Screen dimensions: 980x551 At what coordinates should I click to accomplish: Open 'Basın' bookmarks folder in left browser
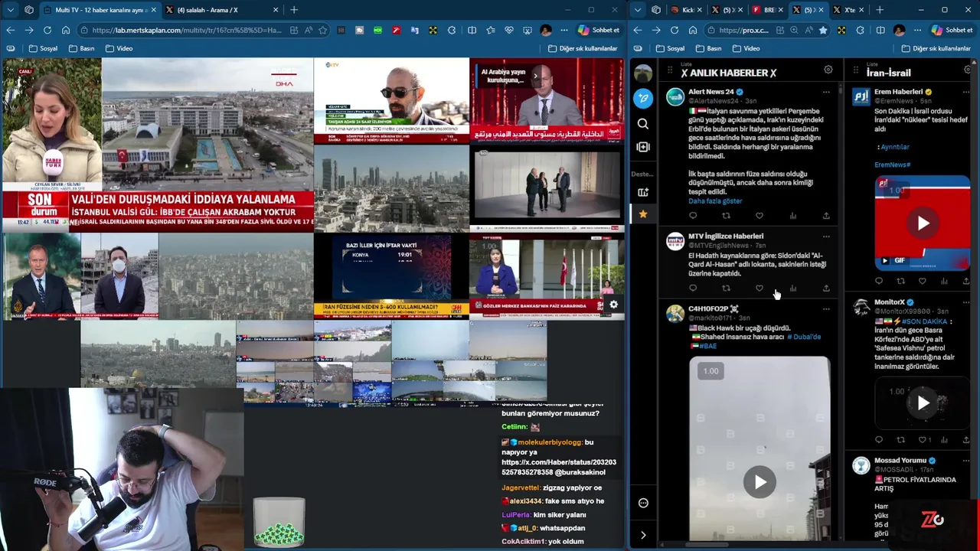click(81, 48)
